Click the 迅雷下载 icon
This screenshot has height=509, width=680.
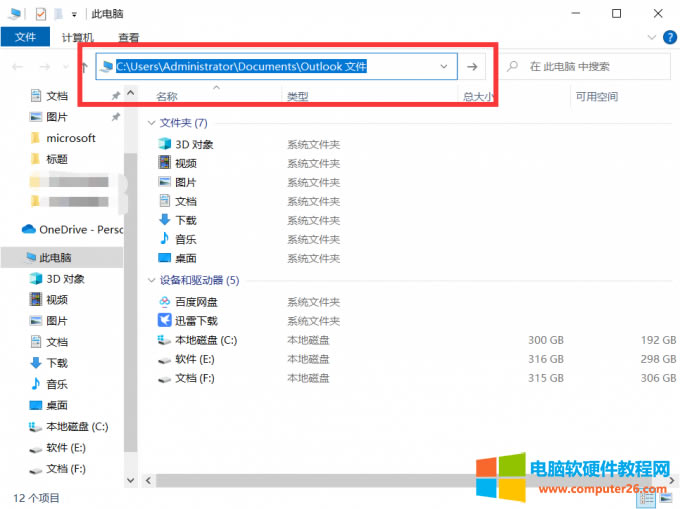pos(164,320)
